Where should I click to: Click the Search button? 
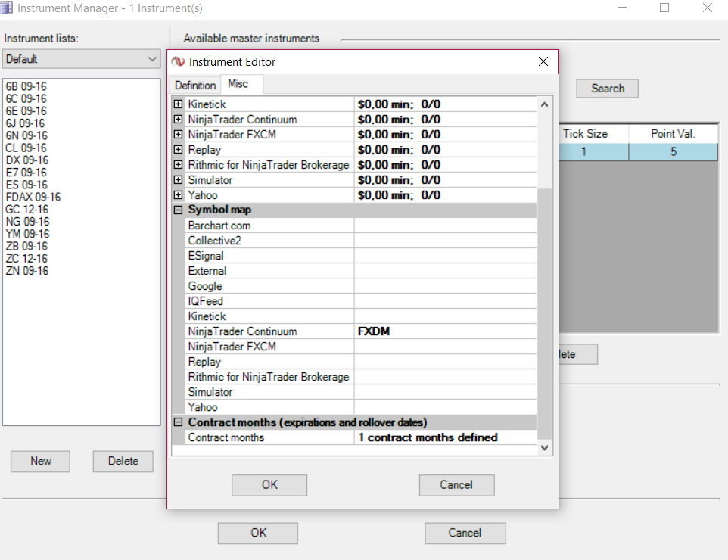tap(607, 89)
